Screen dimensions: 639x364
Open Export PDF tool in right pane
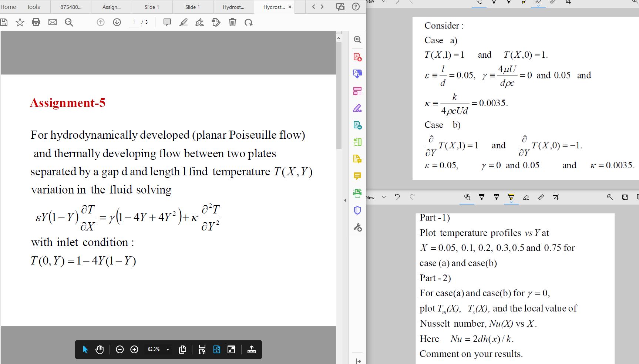coord(357,74)
